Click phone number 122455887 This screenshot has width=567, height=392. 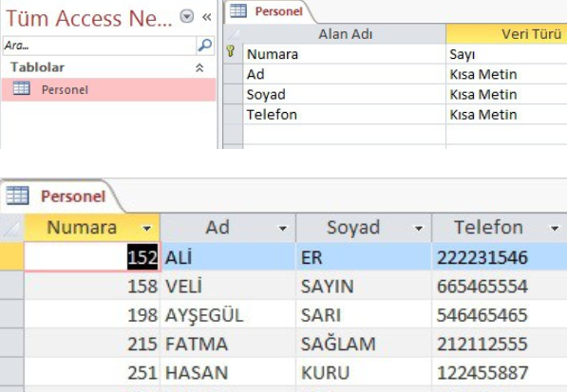click(500, 372)
